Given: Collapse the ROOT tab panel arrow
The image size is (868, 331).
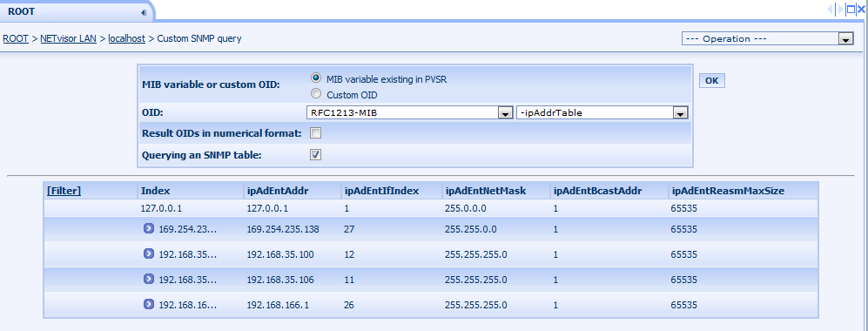Looking at the screenshot, I should 144,11.
